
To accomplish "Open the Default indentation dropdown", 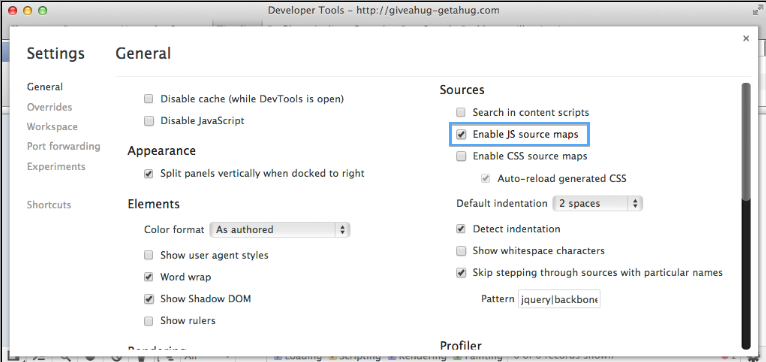I will [597, 203].
